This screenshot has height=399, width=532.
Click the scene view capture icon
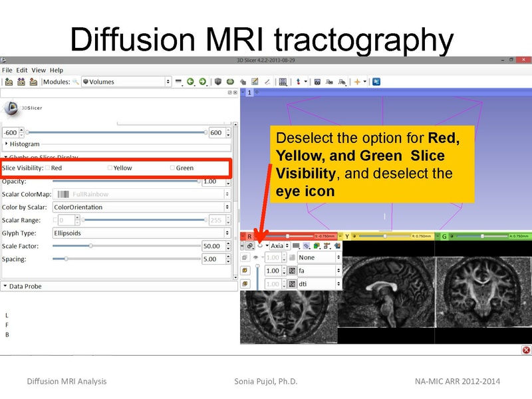(329, 82)
